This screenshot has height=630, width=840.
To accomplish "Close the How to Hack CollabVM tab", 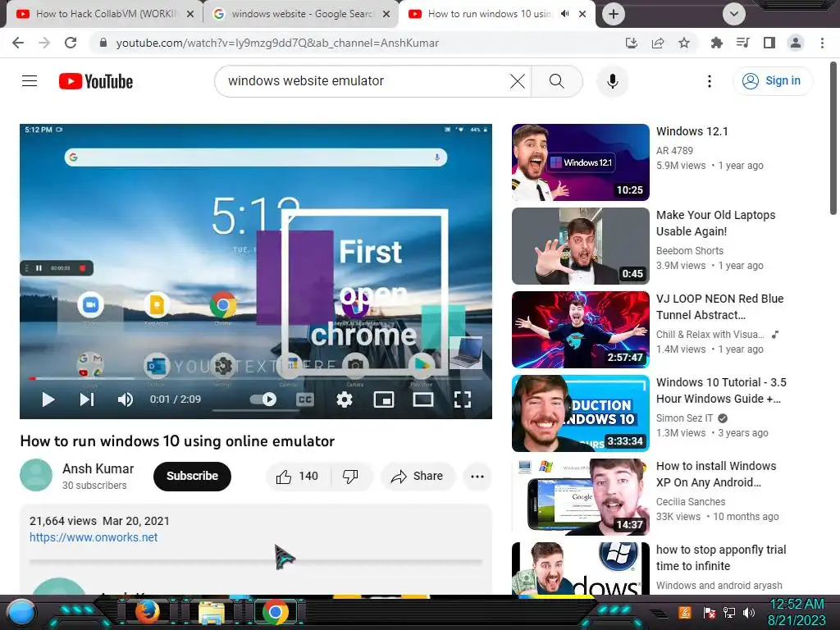I will click(x=190, y=14).
